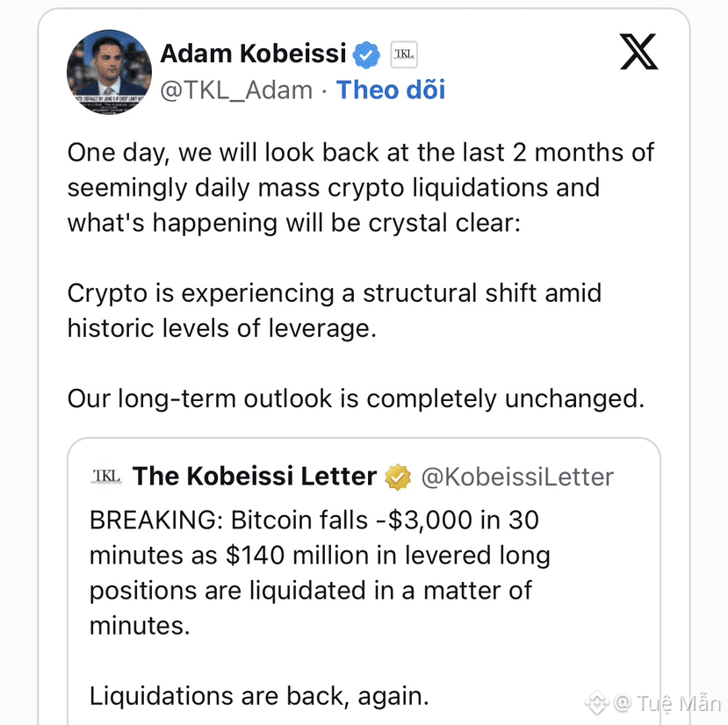Click the 'positions are liquidated' line in quote
Screen dimensions: 728x725
(311, 591)
